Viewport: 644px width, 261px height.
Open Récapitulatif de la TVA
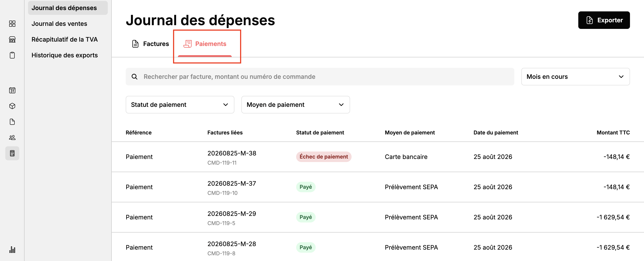[64, 39]
